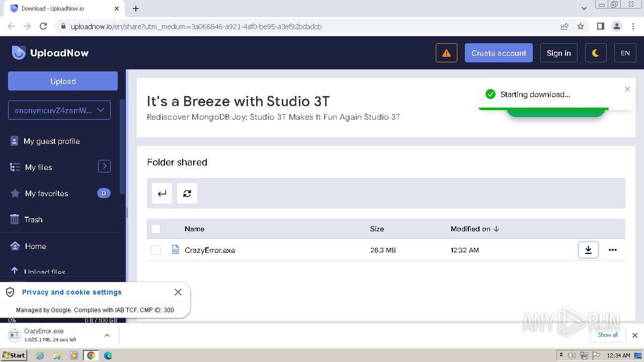Open the CrazyError.exe file name
The width and height of the screenshot is (644, 362).
(x=210, y=250)
